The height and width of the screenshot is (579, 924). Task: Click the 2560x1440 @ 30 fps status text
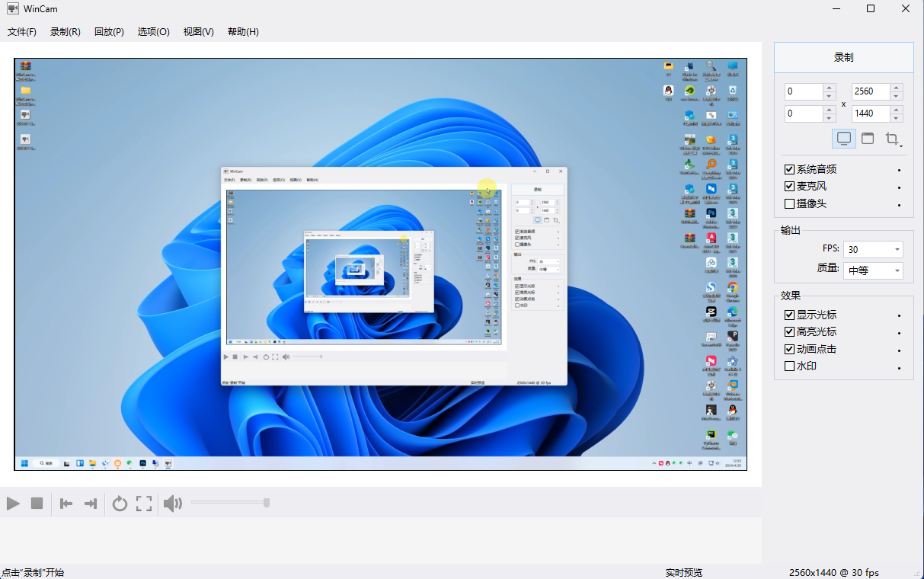[834, 572]
